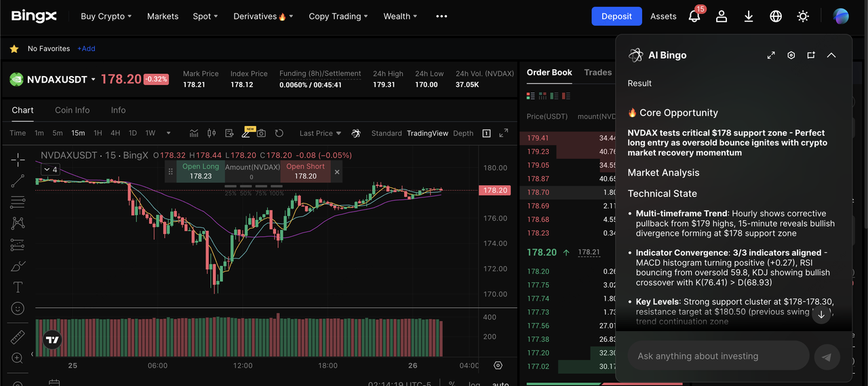Click the Ask anything about investing field
This screenshot has width=868, height=386.
[717, 356]
